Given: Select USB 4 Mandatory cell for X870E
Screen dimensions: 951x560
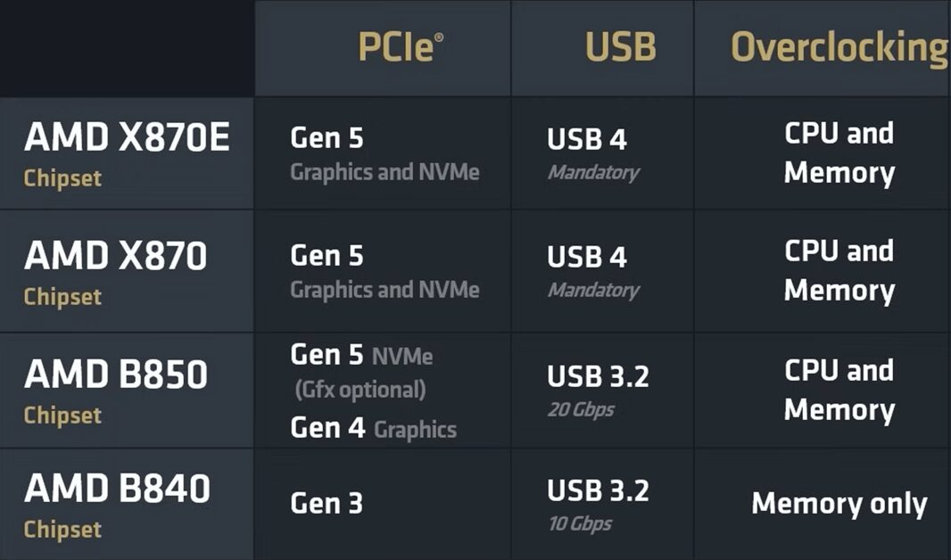Looking at the screenshot, I should [592, 152].
